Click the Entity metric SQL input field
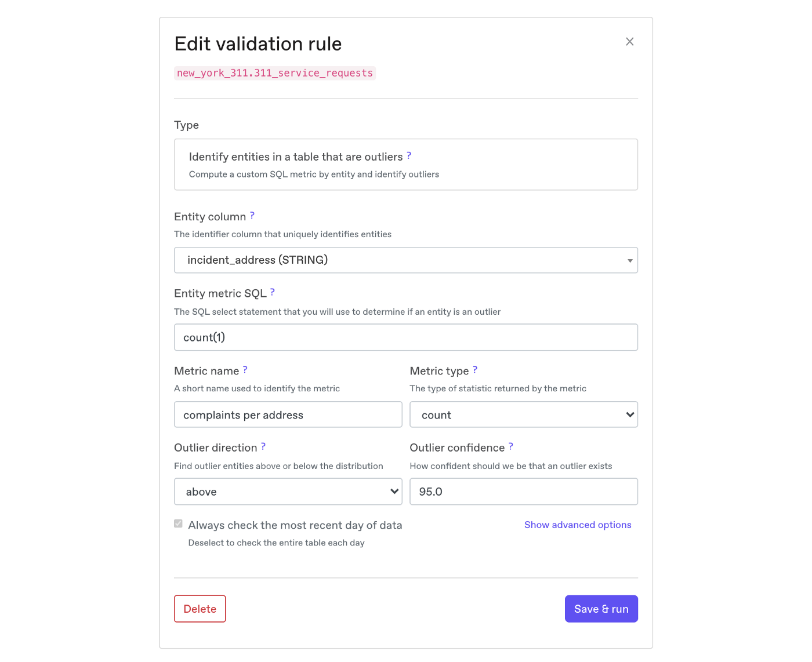Screen dimensions: 812x662 pos(405,337)
